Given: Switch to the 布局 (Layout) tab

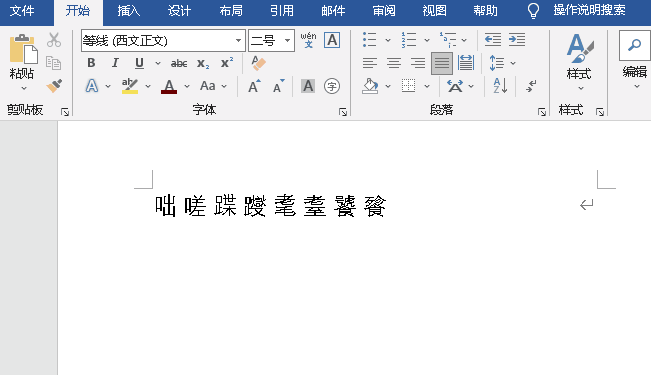Looking at the screenshot, I should click(x=231, y=11).
